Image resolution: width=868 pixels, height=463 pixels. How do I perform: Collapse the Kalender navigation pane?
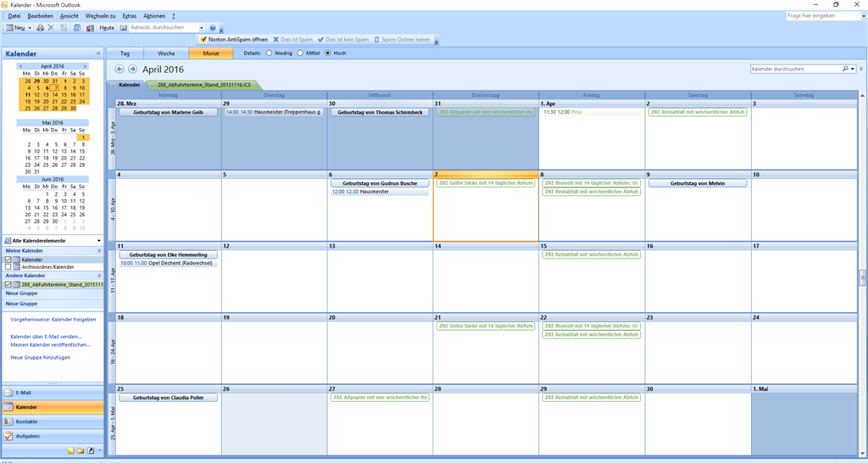pyautogui.click(x=98, y=53)
